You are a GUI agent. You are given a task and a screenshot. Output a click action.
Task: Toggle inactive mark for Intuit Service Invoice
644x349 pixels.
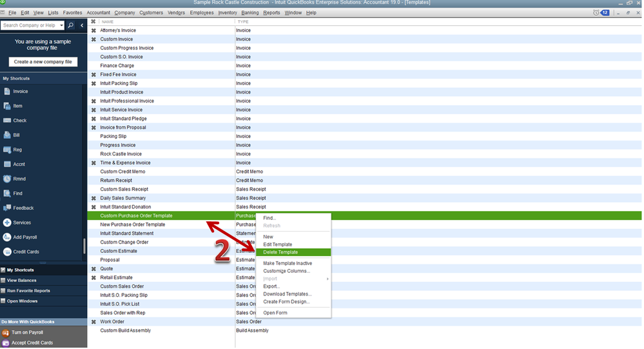point(93,110)
